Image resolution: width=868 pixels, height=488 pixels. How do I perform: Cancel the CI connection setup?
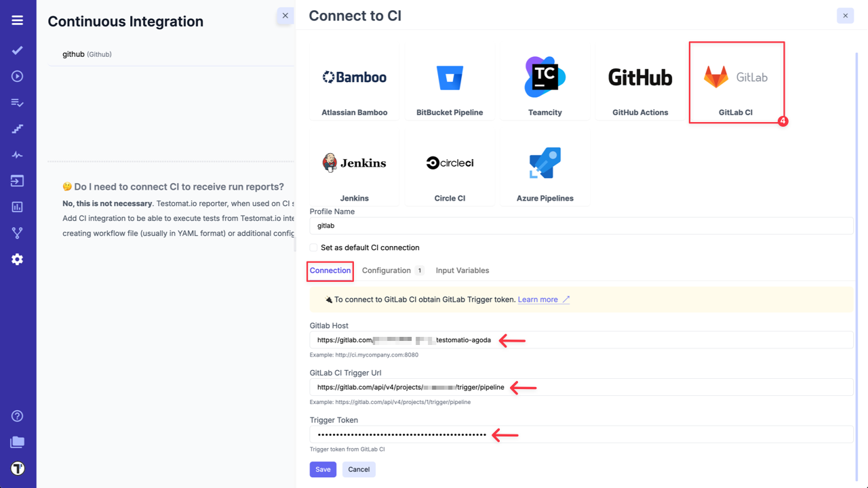(x=359, y=469)
